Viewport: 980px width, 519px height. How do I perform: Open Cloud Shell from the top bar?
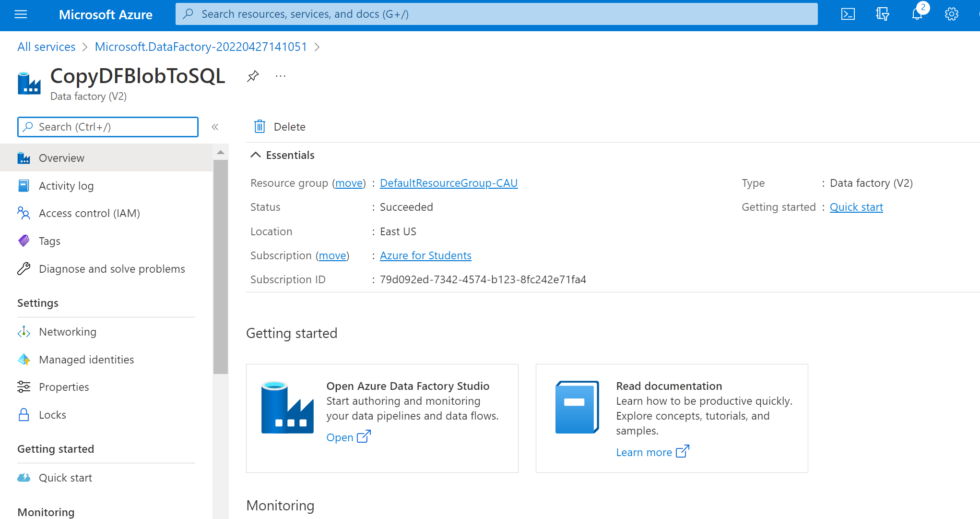pyautogui.click(x=848, y=14)
